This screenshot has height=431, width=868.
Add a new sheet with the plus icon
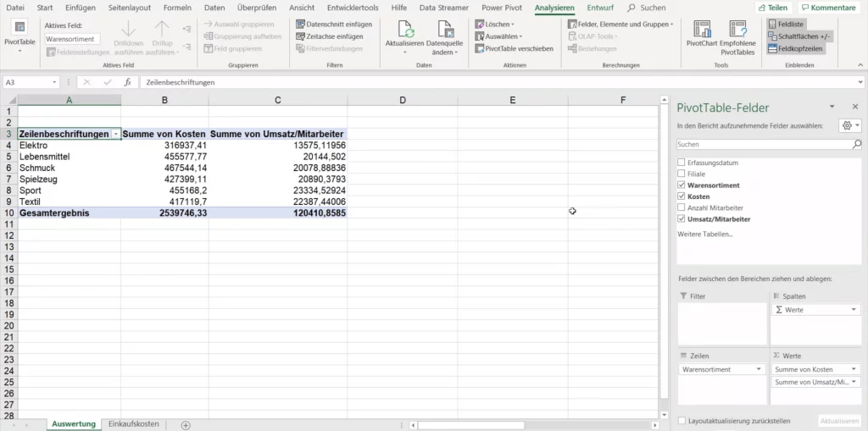pyautogui.click(x=186, y=425)
